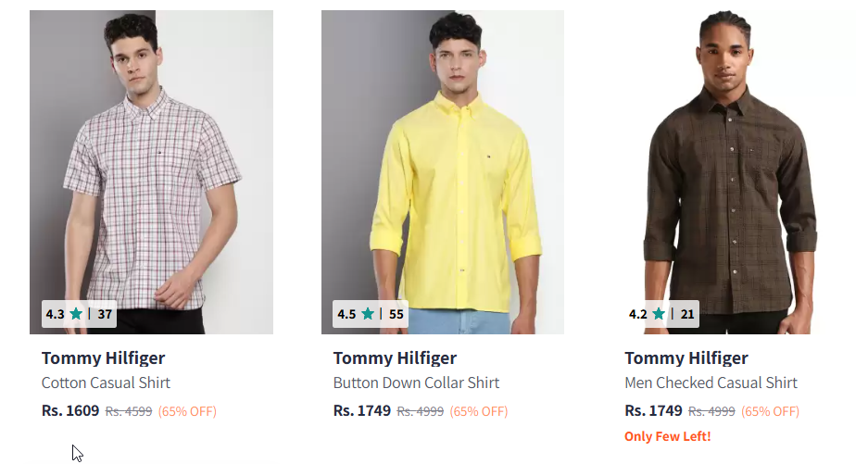Click Tommy Hilfiger brand above Cotton Casual Shirt
The height and width of the screenshot is (464, 868).
coord(103,358)
